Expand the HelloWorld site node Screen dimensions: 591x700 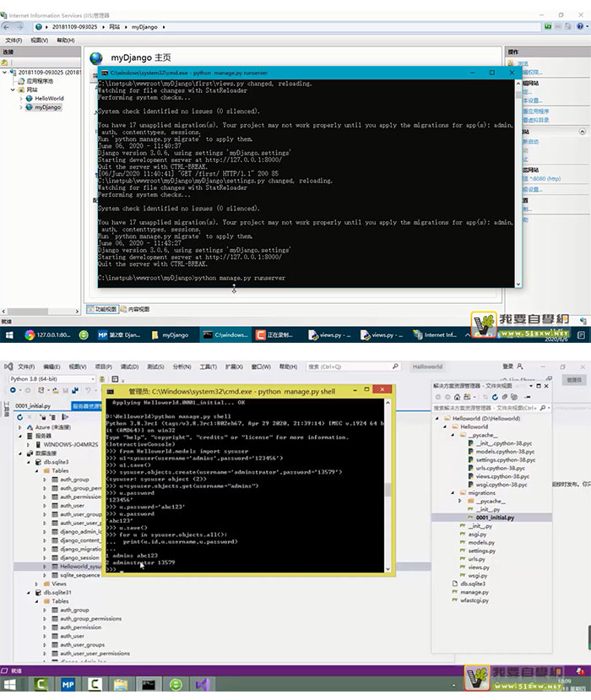[x=21, y=98]
